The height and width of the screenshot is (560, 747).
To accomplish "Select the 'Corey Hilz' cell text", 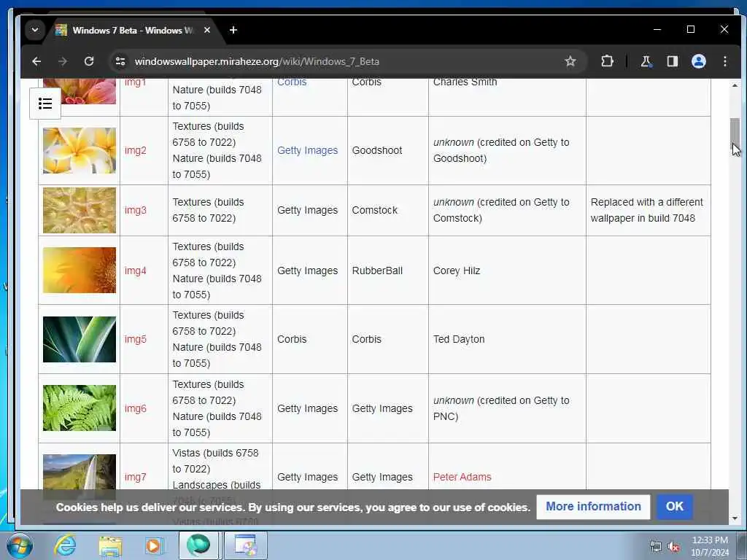I will [457, 271].
